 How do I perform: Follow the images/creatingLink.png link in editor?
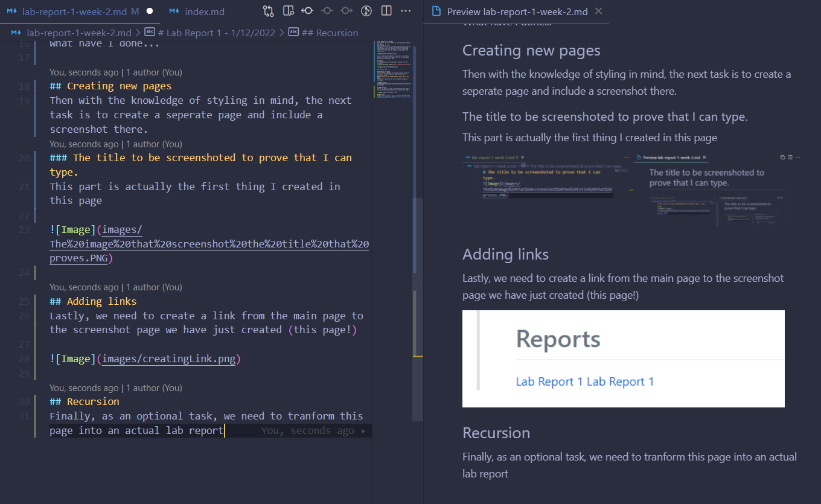click(168, 359)
